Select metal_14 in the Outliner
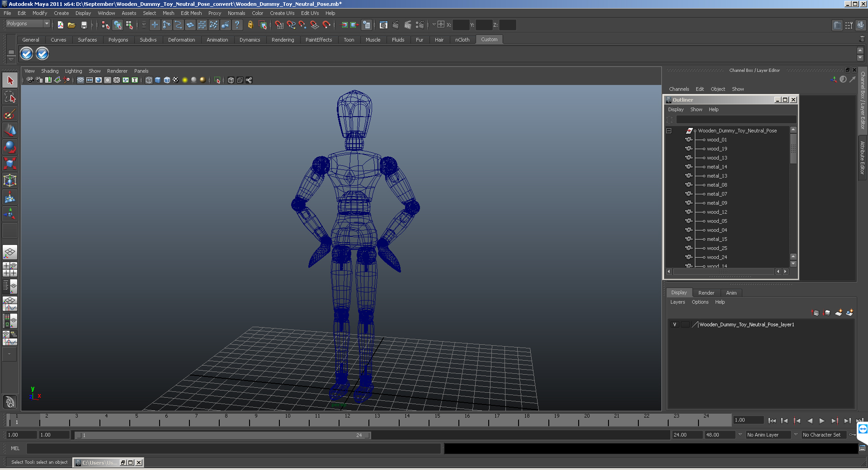This screenshot has height=470, width=868. tap(717, 167)
